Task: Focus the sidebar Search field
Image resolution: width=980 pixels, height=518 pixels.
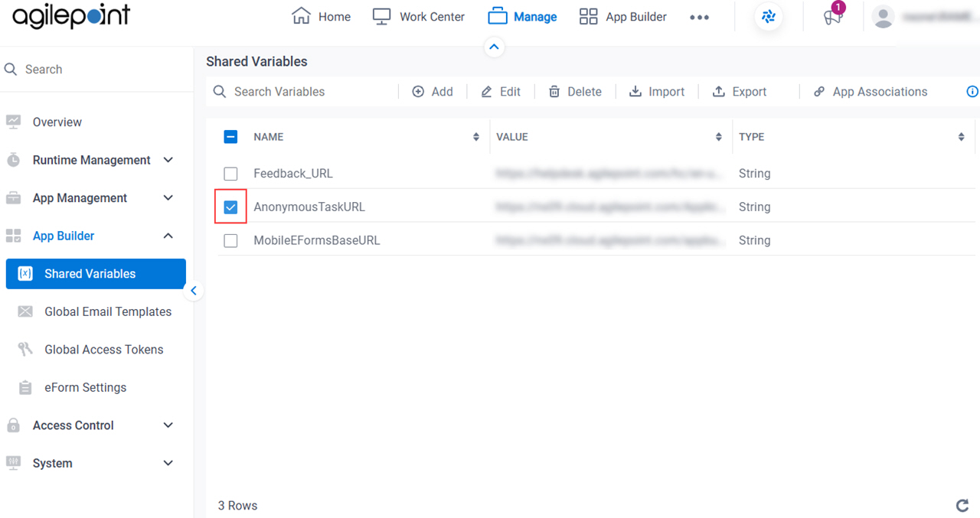Action: click(96, 69)
